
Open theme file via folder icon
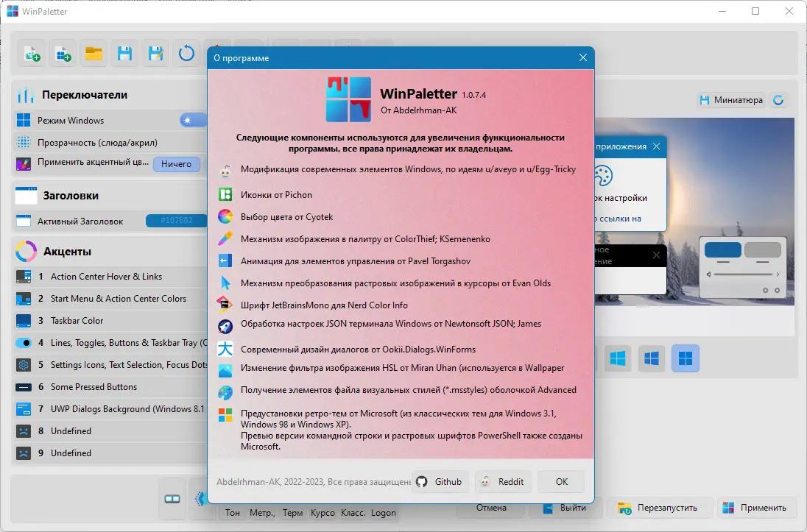(94, 54)
